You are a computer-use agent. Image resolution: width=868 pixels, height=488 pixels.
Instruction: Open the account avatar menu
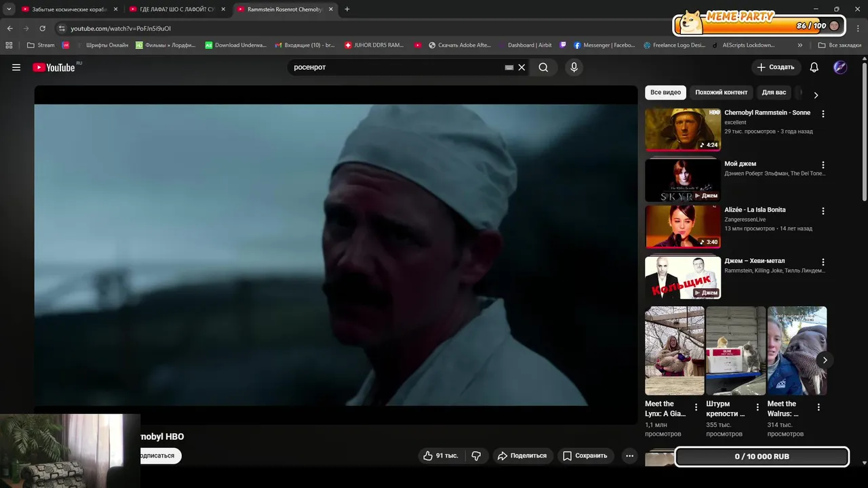click(840, 67)
